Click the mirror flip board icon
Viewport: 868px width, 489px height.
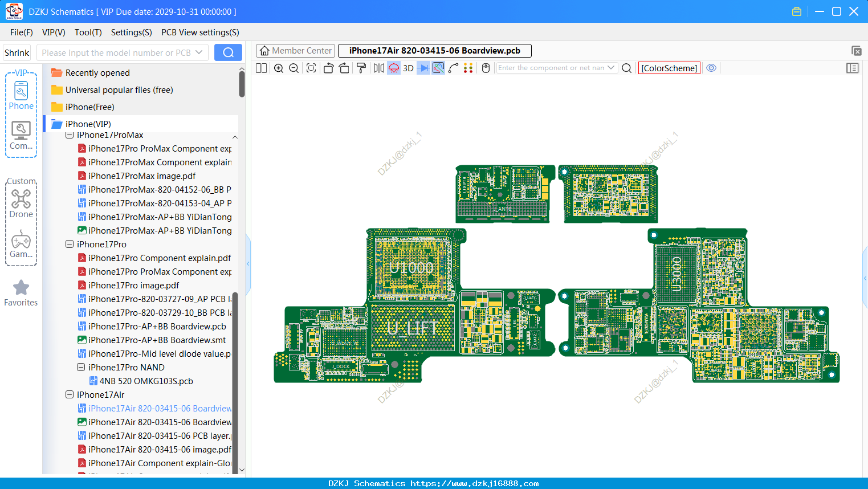coord(378,68)
